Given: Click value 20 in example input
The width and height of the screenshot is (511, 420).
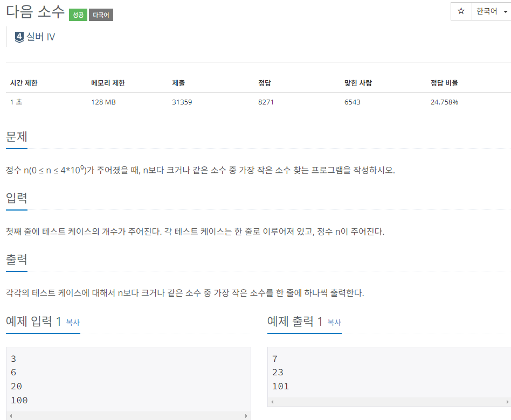Looking at the screenshot, I should (16, 387).
